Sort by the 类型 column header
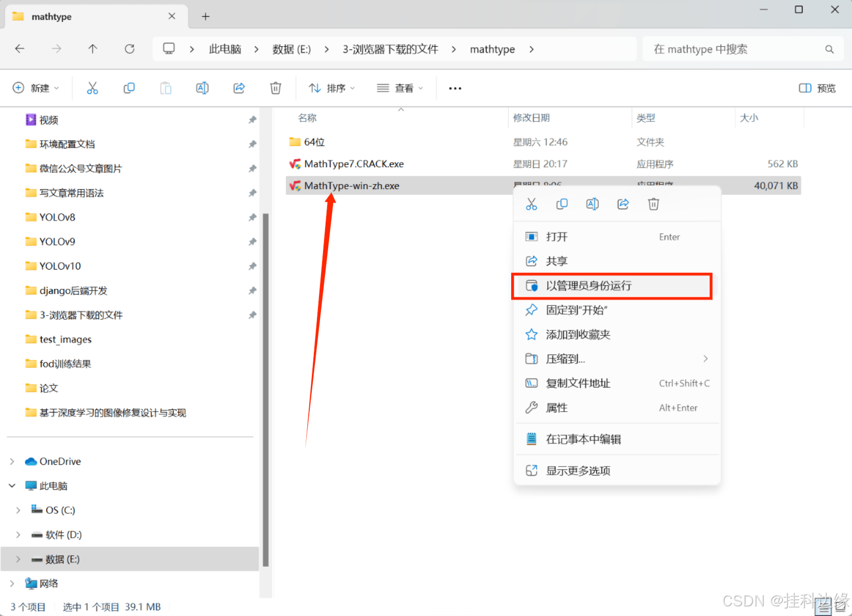 coord(646,118)
